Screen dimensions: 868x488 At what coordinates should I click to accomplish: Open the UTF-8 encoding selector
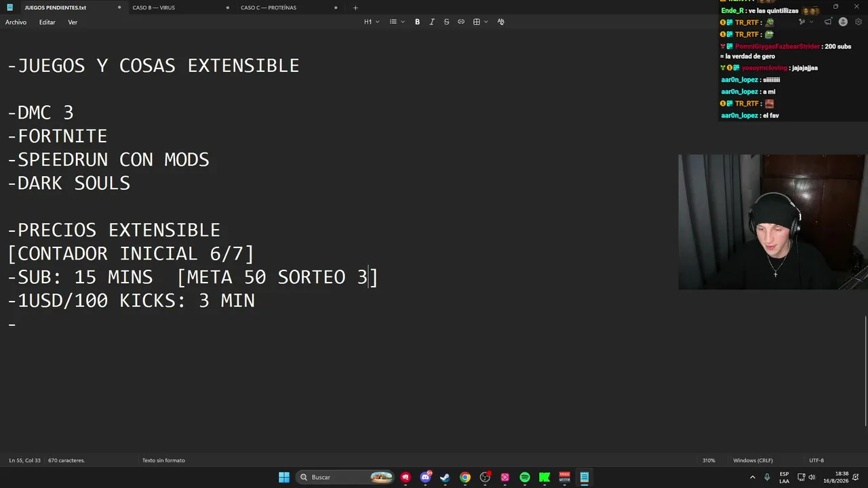coord(816,460)
